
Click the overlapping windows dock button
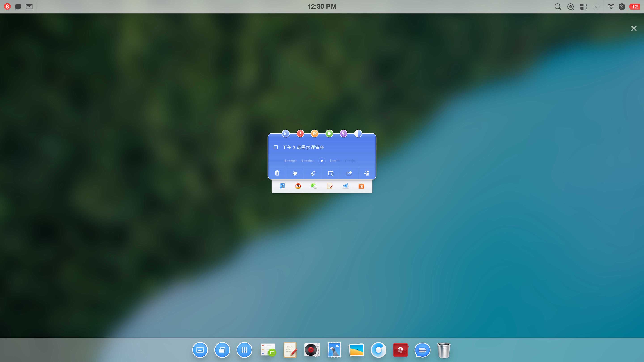[222, 350]
